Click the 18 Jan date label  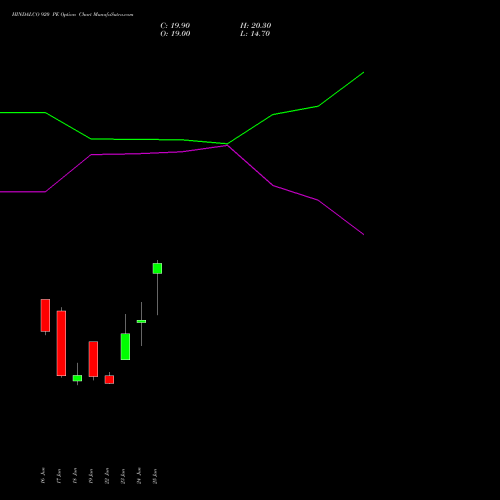pos(75,476)
